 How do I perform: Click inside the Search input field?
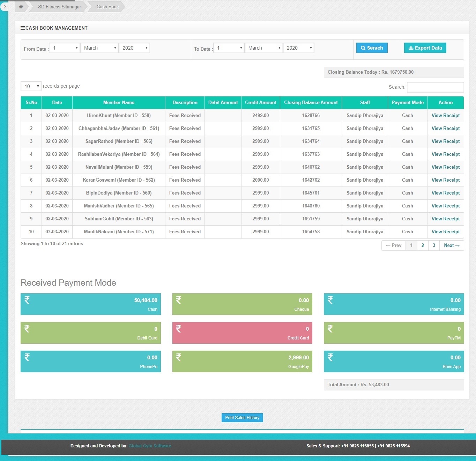[435, 87]
